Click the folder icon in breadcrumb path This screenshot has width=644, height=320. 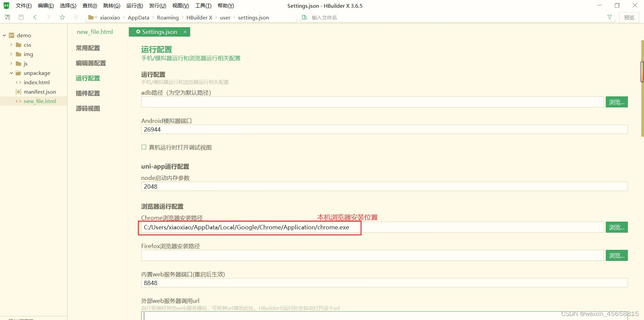[91, 17]
